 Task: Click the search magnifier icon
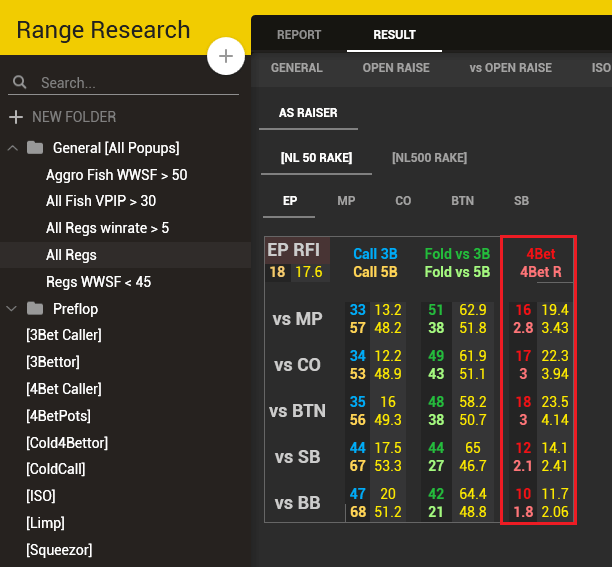click(x=20, y=82)
